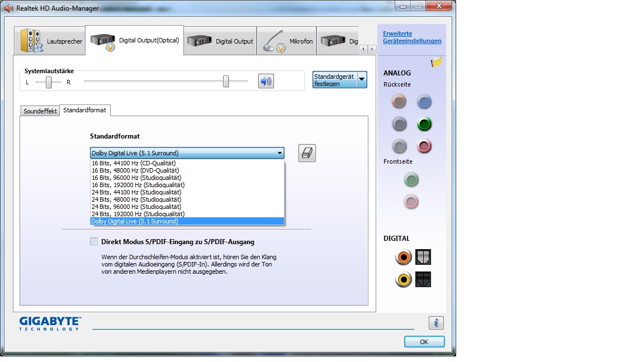Select the Standardformat sub-tab
This screenshot has height=362, width=644.
pyautogui.click(x=84, y=110)
